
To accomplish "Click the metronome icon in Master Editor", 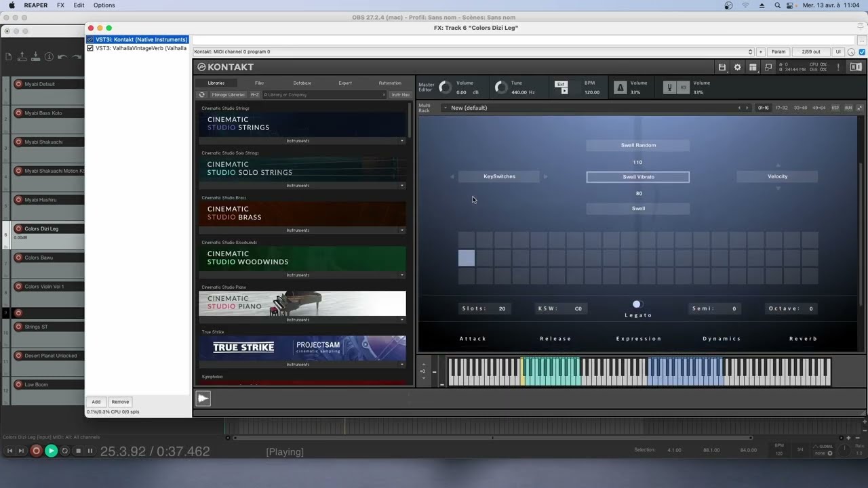I will [620, 87].
